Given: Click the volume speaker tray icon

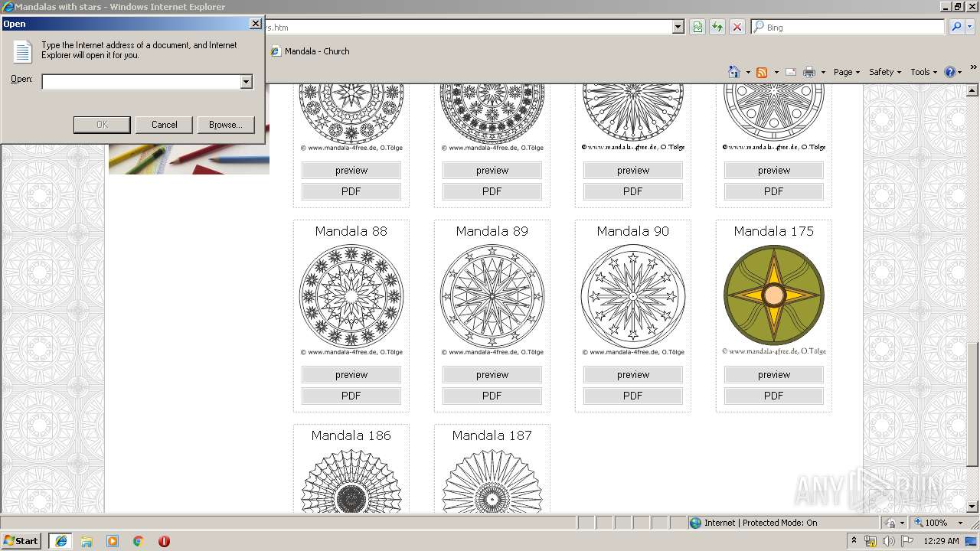Looking at the screenshot, I should coord(889,541).
